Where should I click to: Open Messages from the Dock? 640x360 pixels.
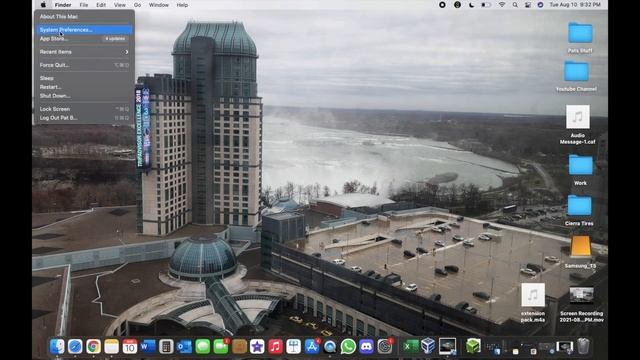coord(202,347)
